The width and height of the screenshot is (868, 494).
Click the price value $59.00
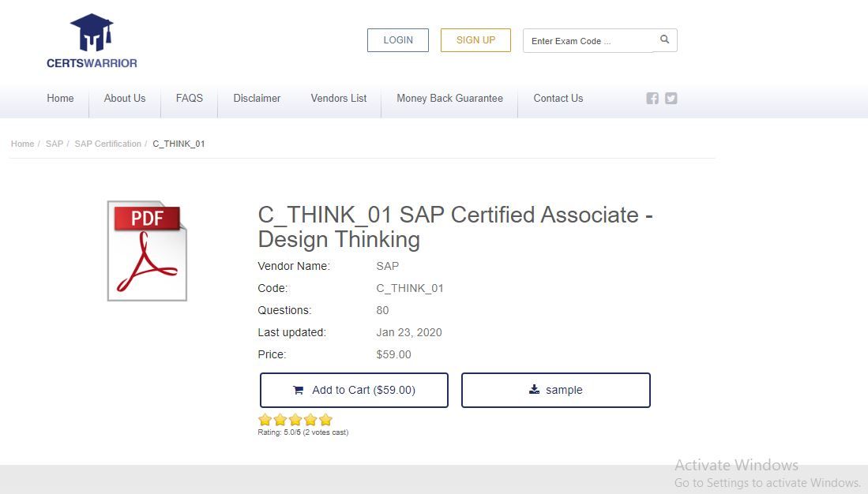click(x=393, y=354)
